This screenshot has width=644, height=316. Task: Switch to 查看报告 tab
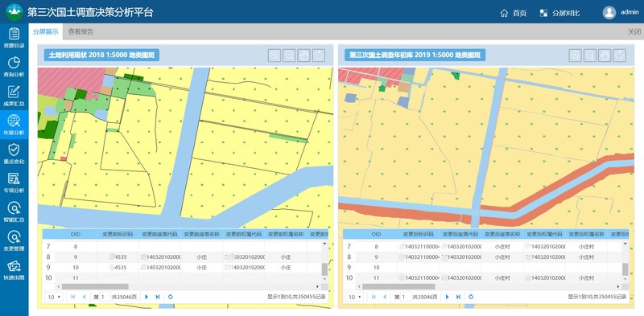81,31
